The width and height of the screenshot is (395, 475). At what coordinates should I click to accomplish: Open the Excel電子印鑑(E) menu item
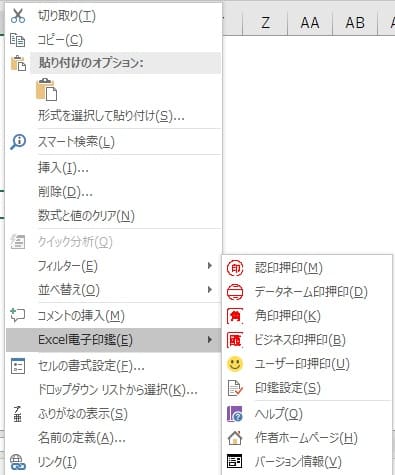pos(85,340)
